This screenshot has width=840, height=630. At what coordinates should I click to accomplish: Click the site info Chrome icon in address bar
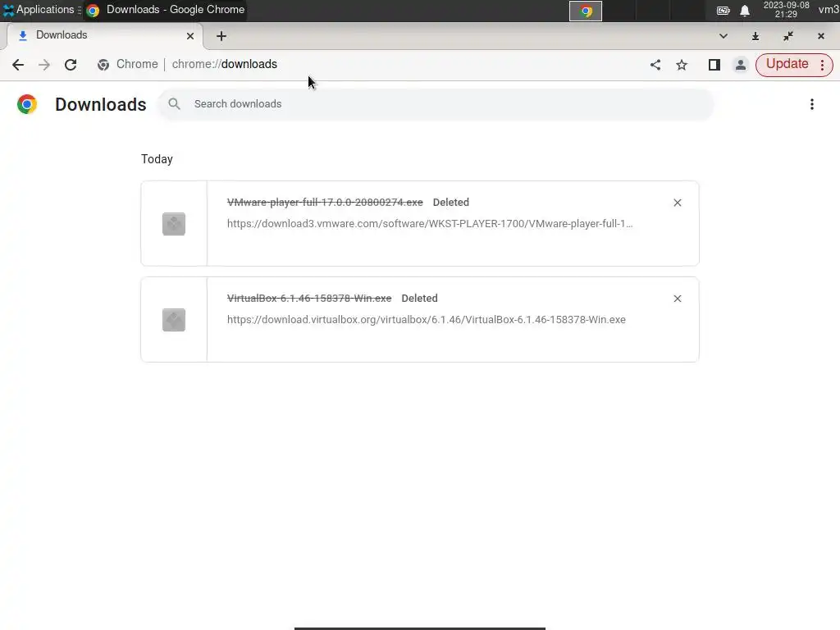pyautogui.click(x=103, y=65)
